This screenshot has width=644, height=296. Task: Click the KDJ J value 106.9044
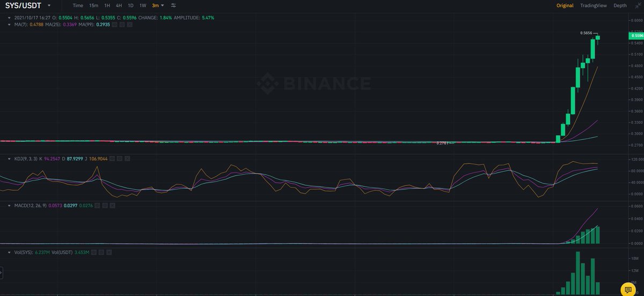click(98, 158)
